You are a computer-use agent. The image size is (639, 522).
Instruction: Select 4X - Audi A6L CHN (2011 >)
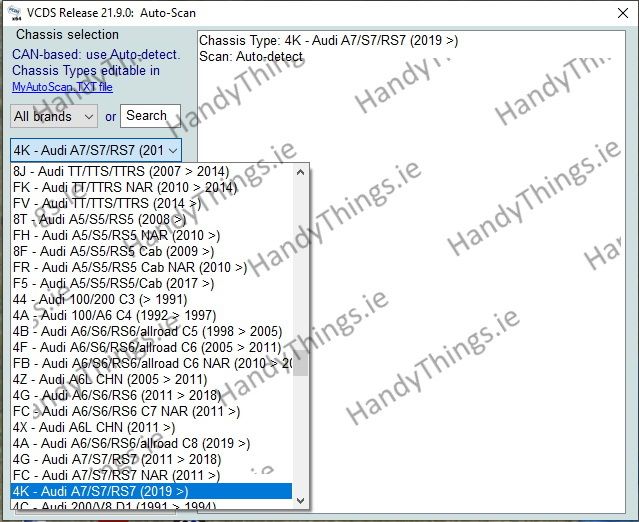tap(152, 427)
